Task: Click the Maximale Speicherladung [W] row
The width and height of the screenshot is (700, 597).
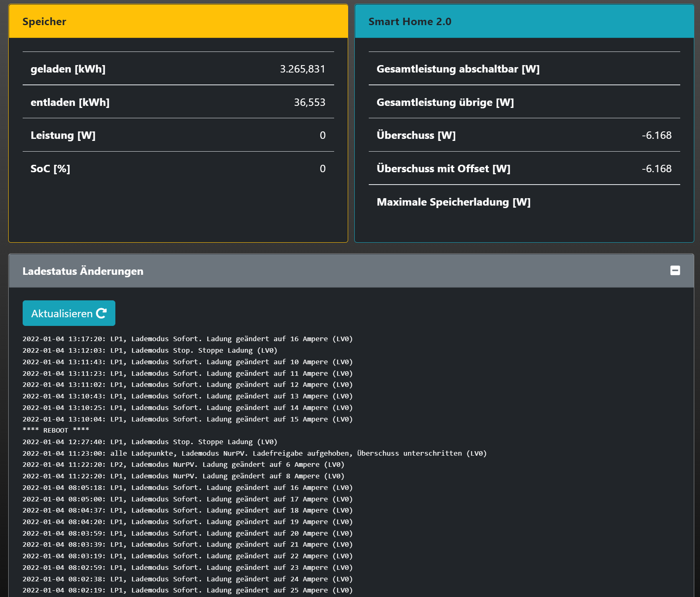Action: click(453, 202)
